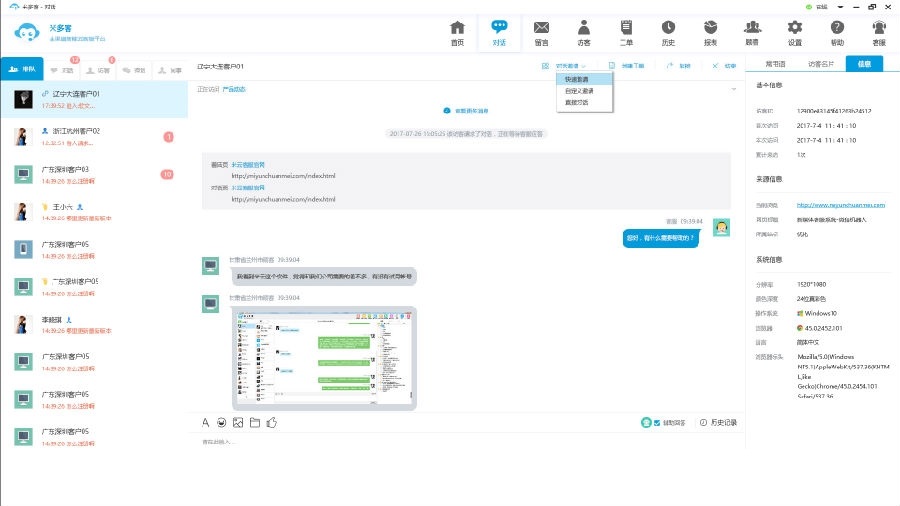Open 设置 settings gear icon
The image size is (900, 506).
794,32
